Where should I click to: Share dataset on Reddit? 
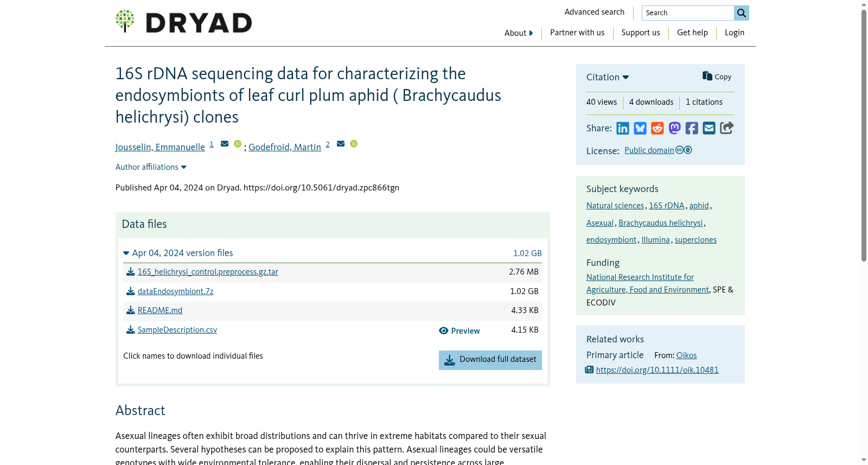point(658,128)
